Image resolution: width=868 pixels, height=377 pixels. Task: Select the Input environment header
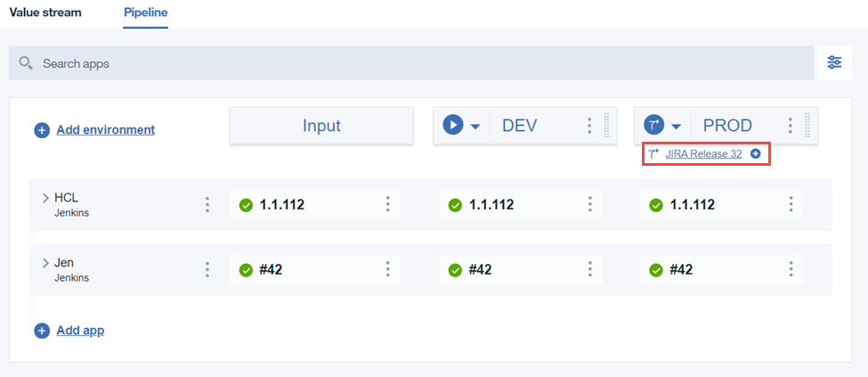[321, 126]
